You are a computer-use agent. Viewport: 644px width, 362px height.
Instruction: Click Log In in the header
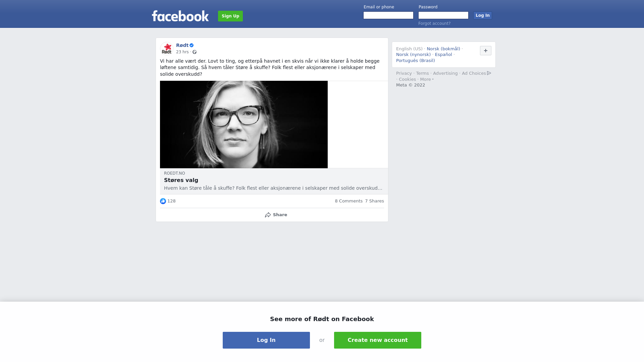pyautogui.click(x=483, y=15)
